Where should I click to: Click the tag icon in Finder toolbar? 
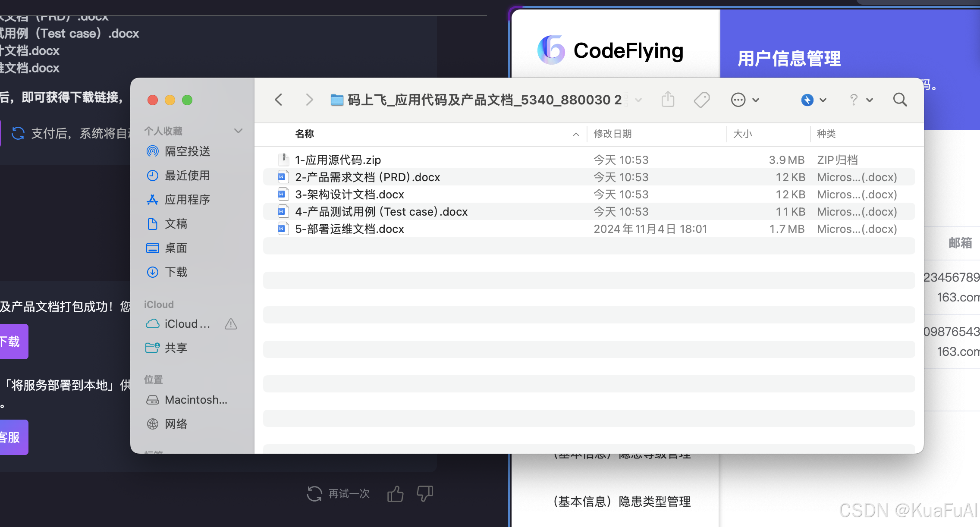tap(702, 100)
